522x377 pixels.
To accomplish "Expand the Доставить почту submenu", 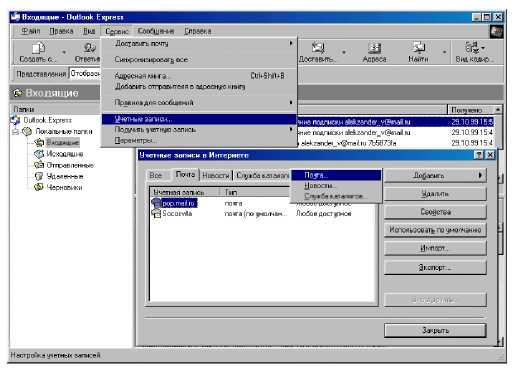I will pos(291,43).
